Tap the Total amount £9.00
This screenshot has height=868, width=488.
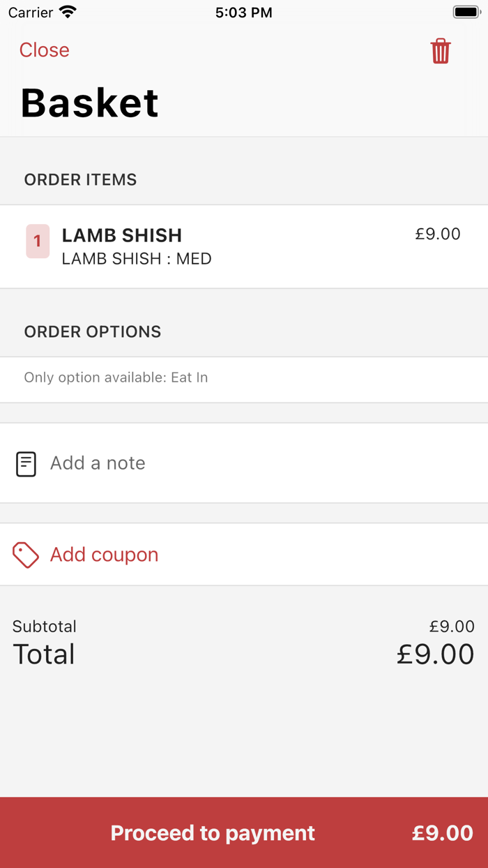(435, 654)
